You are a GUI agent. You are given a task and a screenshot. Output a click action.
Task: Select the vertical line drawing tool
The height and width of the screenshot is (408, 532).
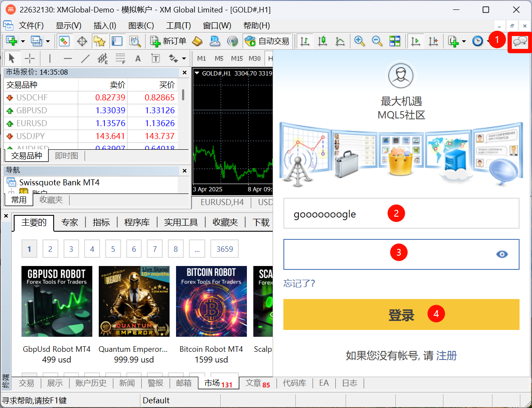(50, 58)
